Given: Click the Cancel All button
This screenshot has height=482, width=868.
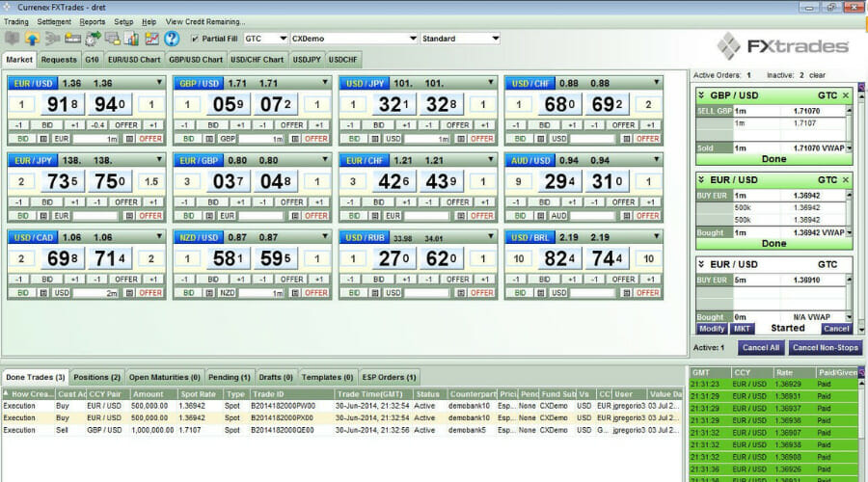Looking at the screenshot, I should pos(761,348).
